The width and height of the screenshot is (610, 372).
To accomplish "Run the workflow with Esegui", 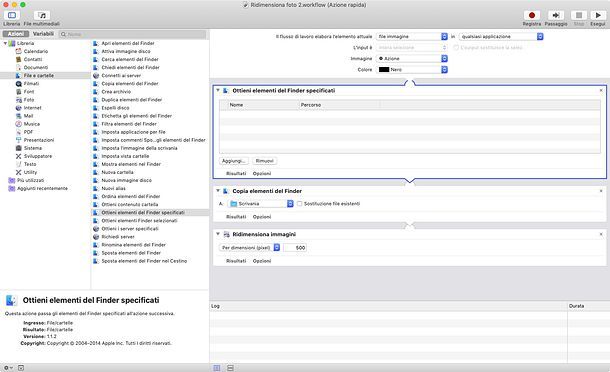I will point(598,15).
